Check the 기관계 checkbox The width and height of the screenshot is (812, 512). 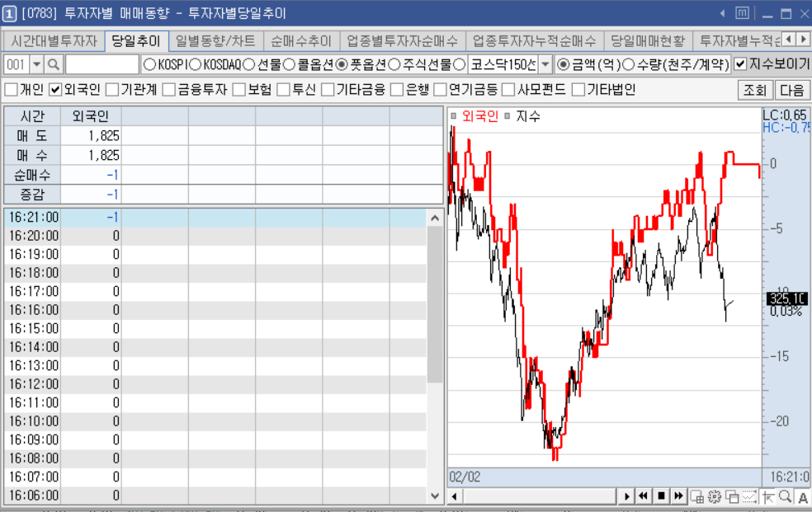point(112,90)
